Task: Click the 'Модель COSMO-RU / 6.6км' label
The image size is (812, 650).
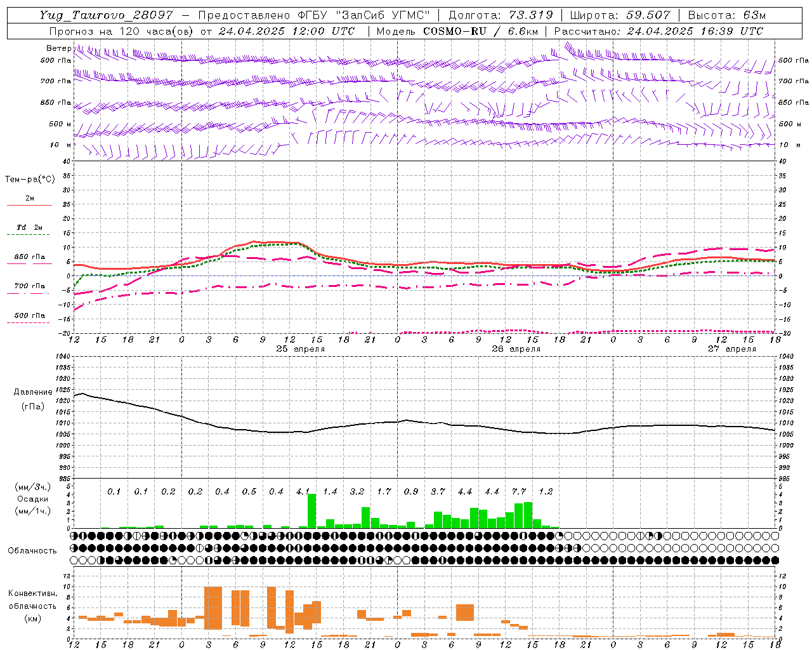Action: coord(457,30)
